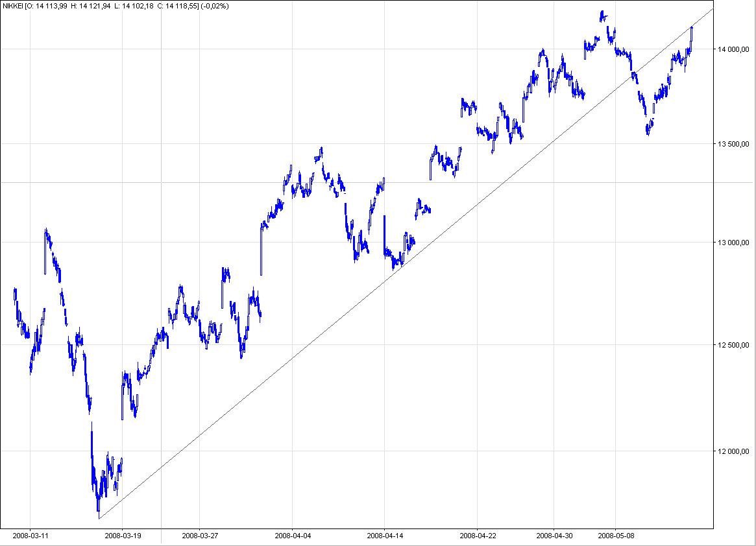756x546 pixels.
Task: Click the 2008-04-14 date label
Action: (x=385, y=536)
